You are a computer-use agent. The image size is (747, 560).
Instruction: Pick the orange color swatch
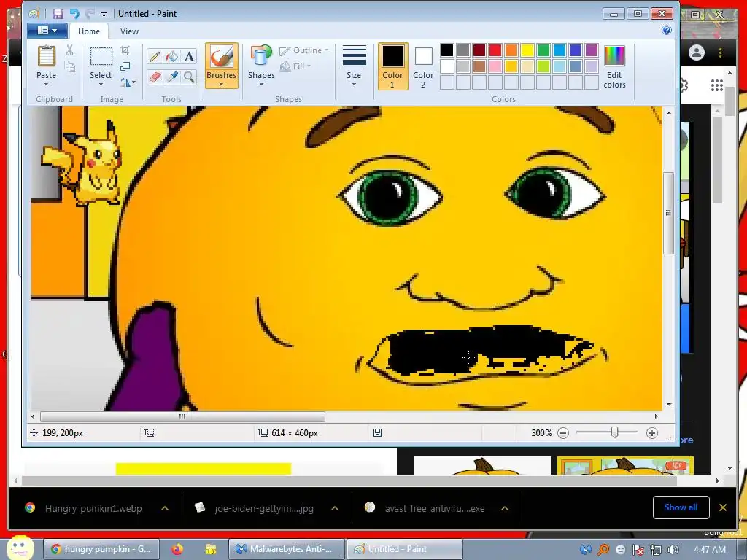point(511,50)
